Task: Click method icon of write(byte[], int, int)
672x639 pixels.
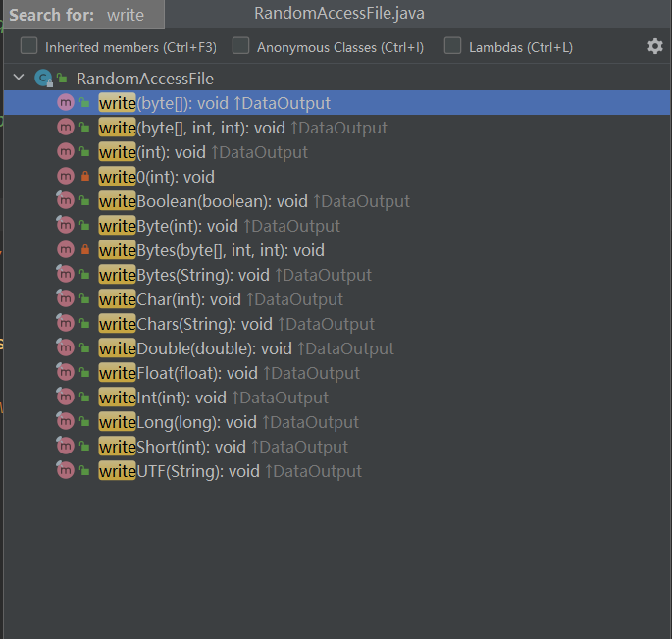Action: pyautogui.click(x=66, y=128)
